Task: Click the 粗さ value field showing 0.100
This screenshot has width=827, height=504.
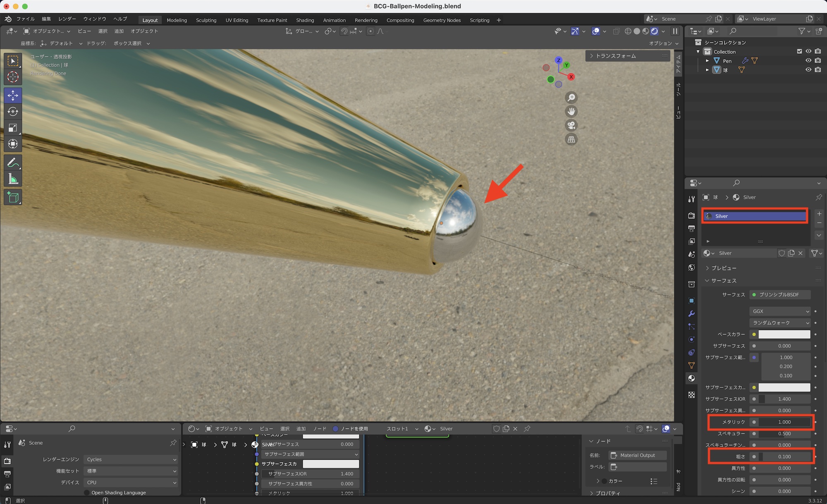Action: click(784, 456)
